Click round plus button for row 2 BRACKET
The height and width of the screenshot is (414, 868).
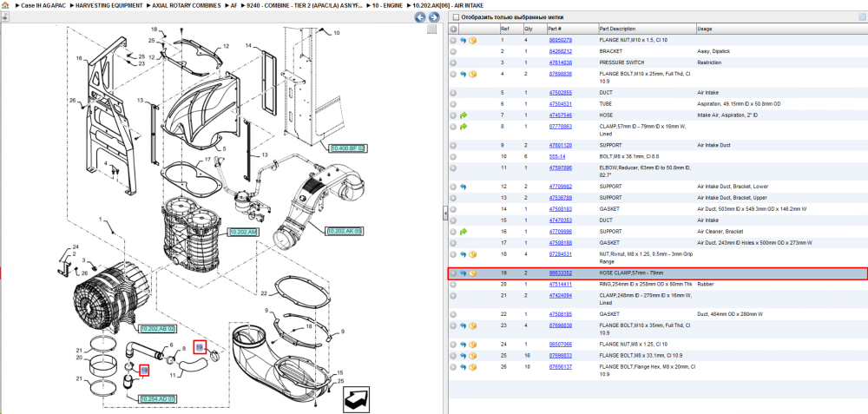click(x=453, y=51)
